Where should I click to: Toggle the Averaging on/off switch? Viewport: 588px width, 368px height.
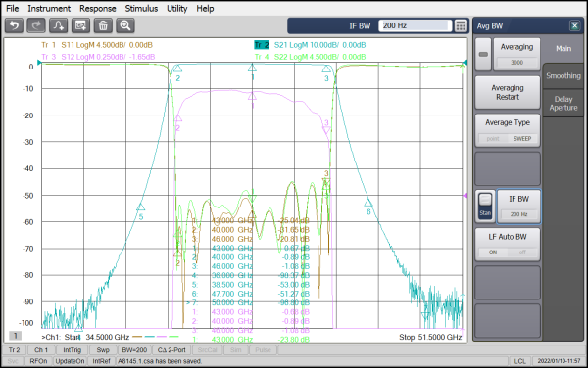pos(483,55)
